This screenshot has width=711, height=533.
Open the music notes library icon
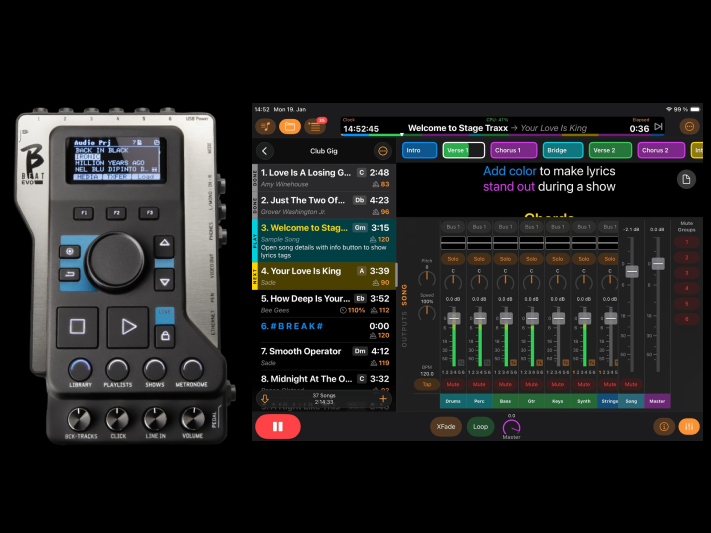tap(265, 127)
